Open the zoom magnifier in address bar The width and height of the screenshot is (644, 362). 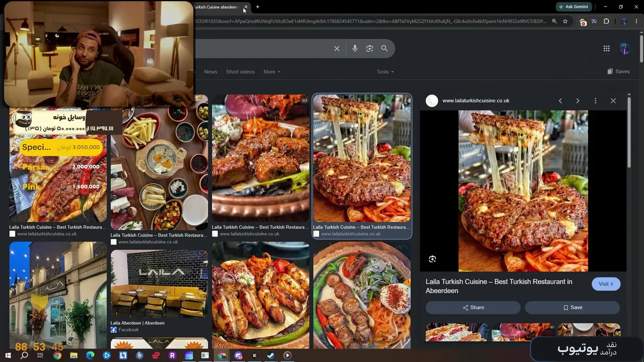coord(554,22)
